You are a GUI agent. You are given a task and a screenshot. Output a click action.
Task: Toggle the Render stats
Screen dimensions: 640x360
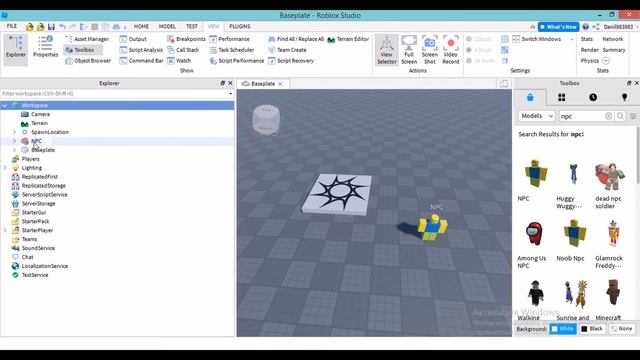click(589, 50)
